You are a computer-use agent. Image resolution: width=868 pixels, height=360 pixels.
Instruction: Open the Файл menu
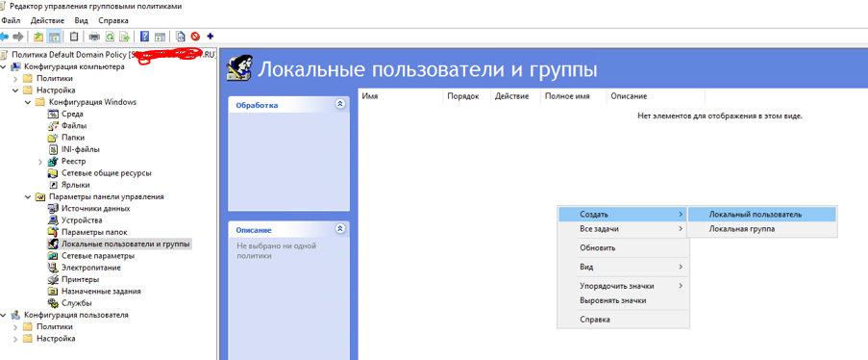11,20
